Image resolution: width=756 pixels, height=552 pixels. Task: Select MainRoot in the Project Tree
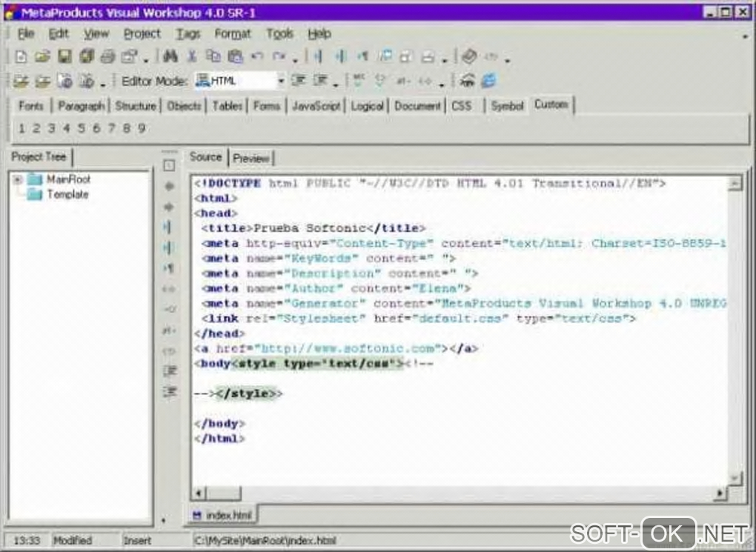[x=68, y=179]
